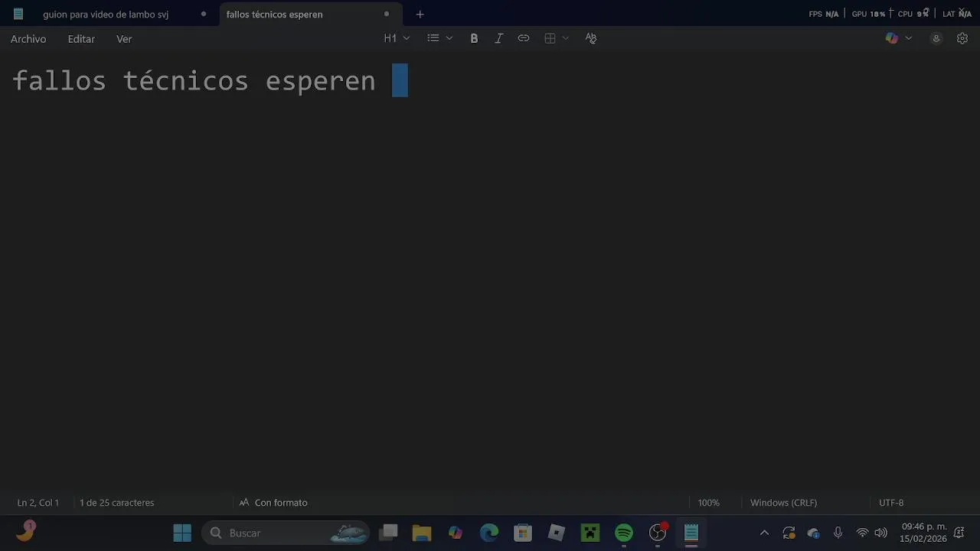Add a new tab with plus

(420, 15)
